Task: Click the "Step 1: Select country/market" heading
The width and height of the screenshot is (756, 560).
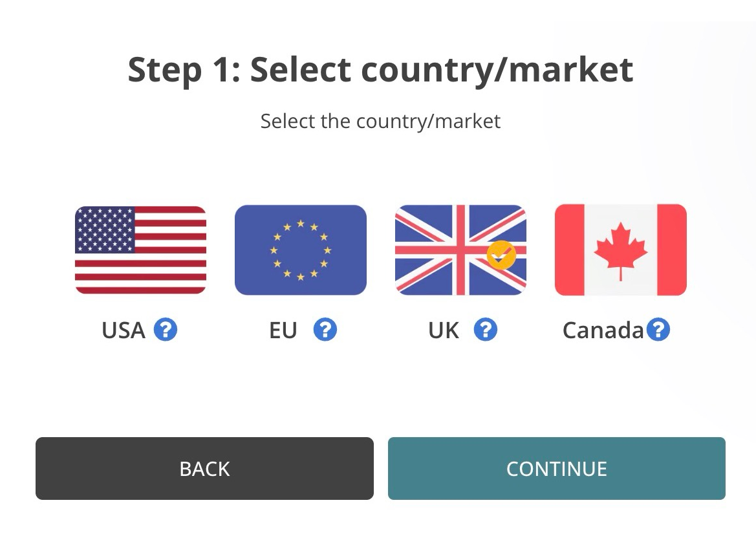Action: click(380, 70)
